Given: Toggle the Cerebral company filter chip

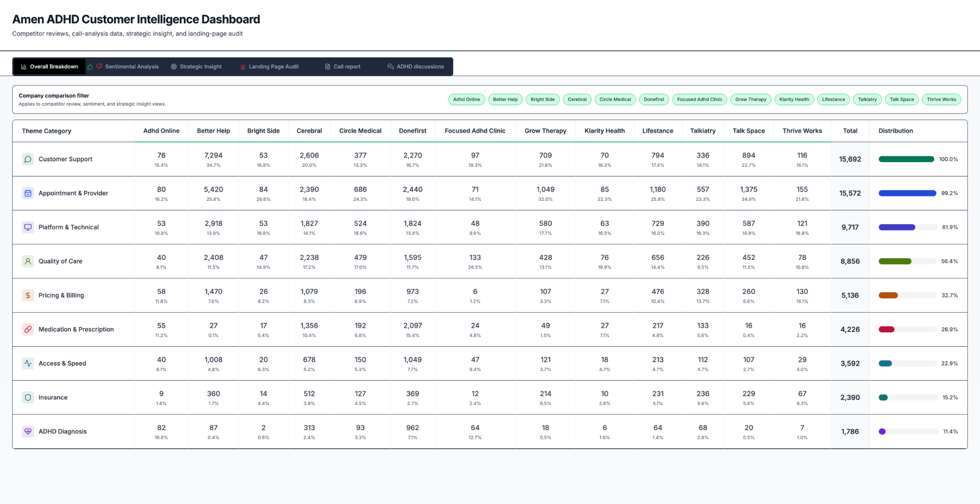Looking at the screenshot, I should click(577, 99).
